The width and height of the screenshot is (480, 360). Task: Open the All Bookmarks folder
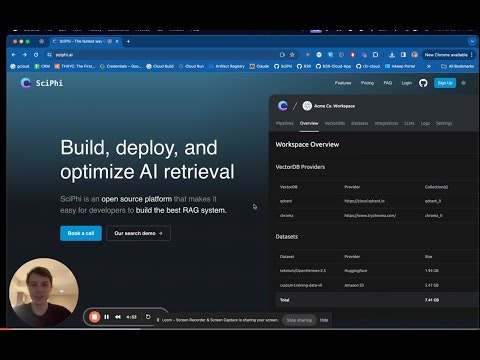click(x=457, y=66)
